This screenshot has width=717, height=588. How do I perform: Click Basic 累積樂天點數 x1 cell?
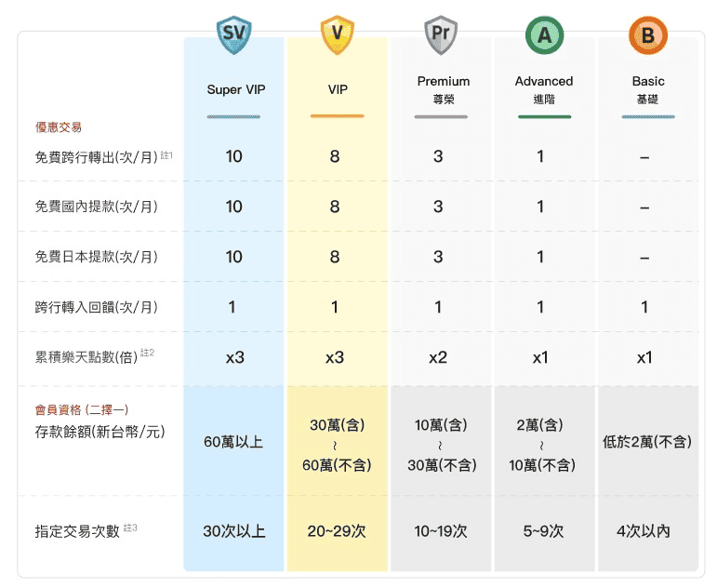tap(644, 357)
